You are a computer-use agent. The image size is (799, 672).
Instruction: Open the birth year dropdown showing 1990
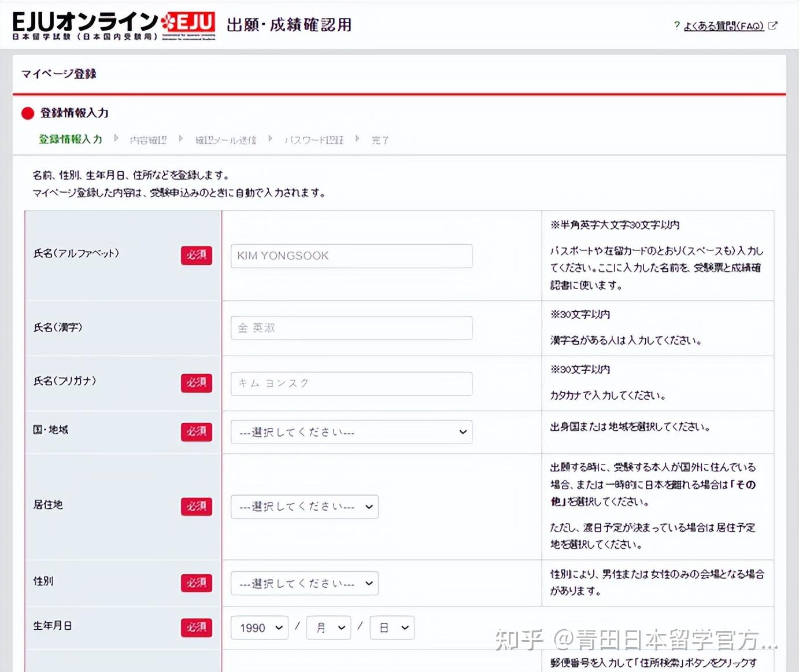click(258, 627)
